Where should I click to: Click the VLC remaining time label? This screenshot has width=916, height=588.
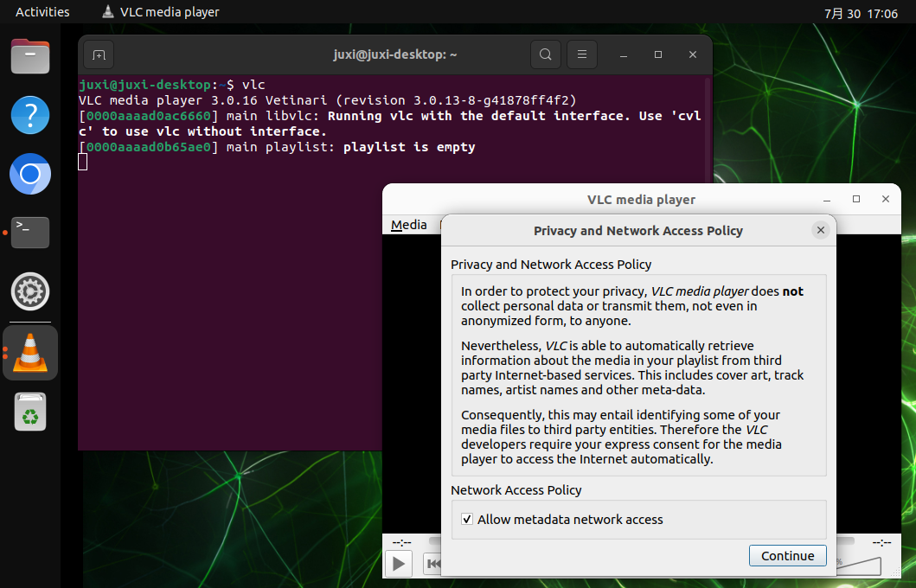point(881,542)
